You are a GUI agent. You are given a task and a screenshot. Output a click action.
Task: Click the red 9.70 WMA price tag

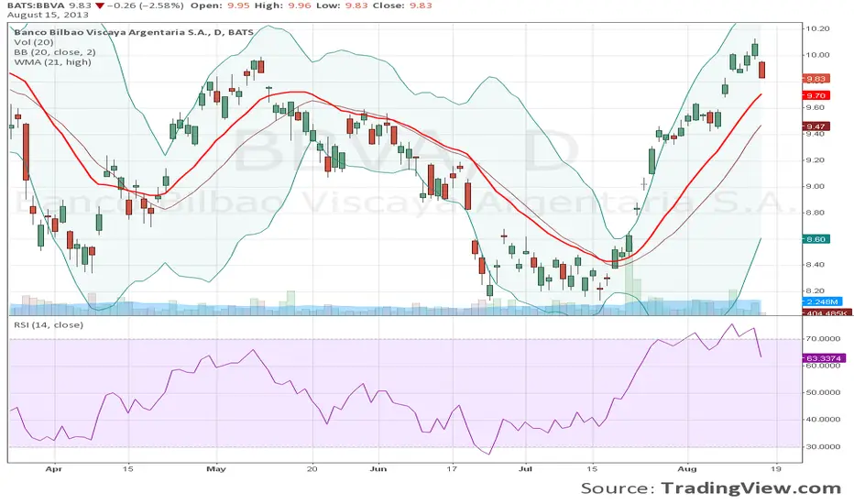(x=816, y=95)
